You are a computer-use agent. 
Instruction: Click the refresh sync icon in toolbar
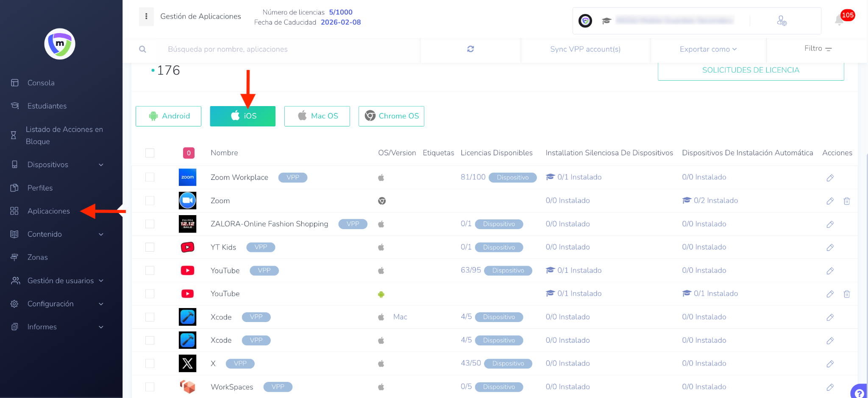click(470, 49)
